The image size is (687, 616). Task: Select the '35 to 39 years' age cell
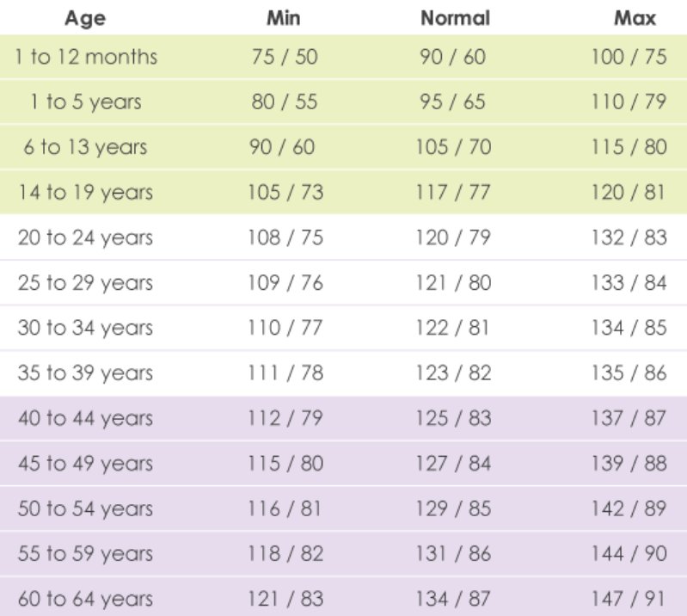tap(85, 373)
